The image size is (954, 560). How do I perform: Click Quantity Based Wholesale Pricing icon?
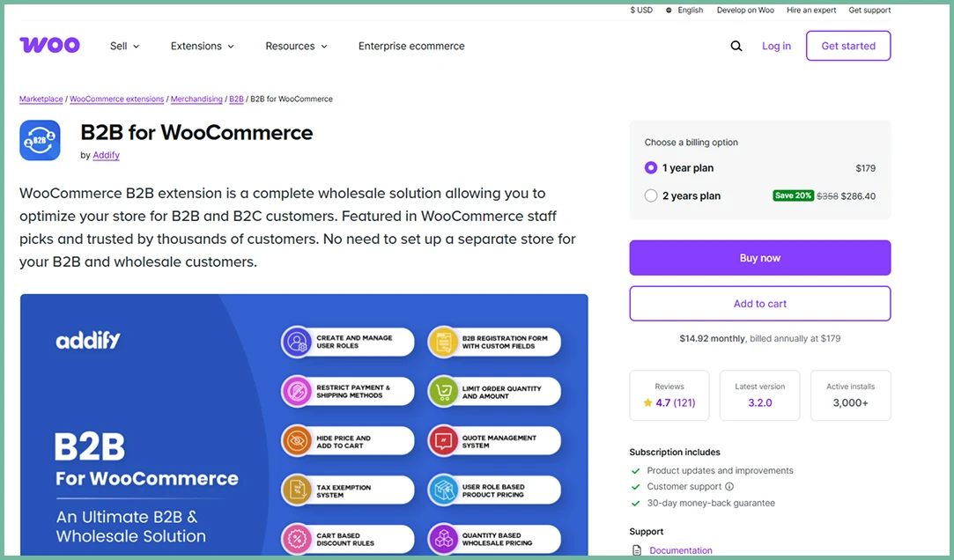coord(443,539)
